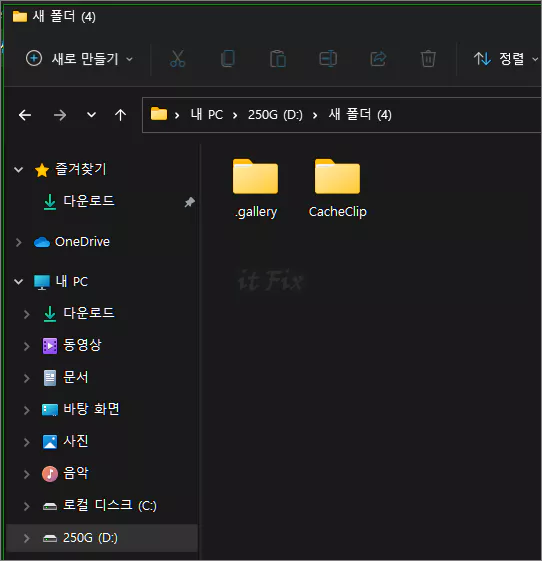Image resolution: width=542 pixels, height=561 pixels.
Task: Open the 사진 folder
Action: (75, 441)
